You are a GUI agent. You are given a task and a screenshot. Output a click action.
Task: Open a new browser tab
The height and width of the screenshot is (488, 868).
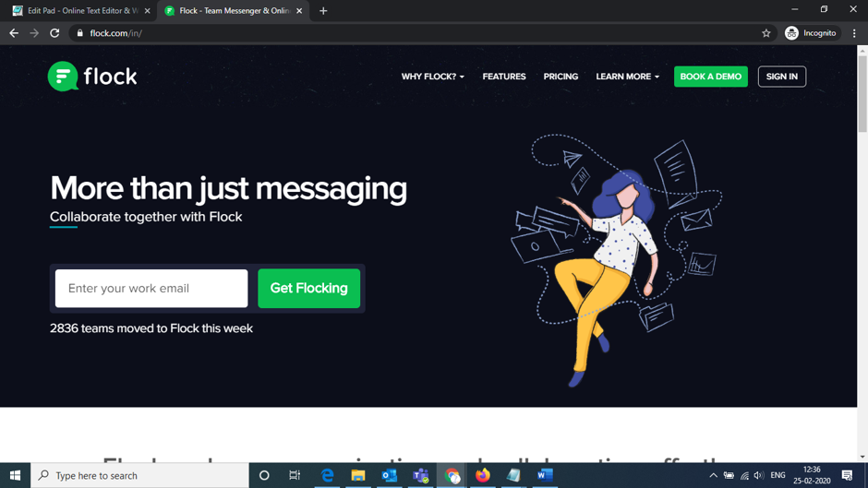tap(323, 10)
